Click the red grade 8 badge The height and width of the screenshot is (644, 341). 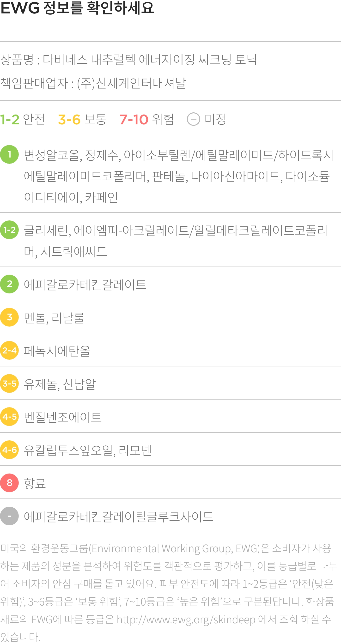pos(9,483)
